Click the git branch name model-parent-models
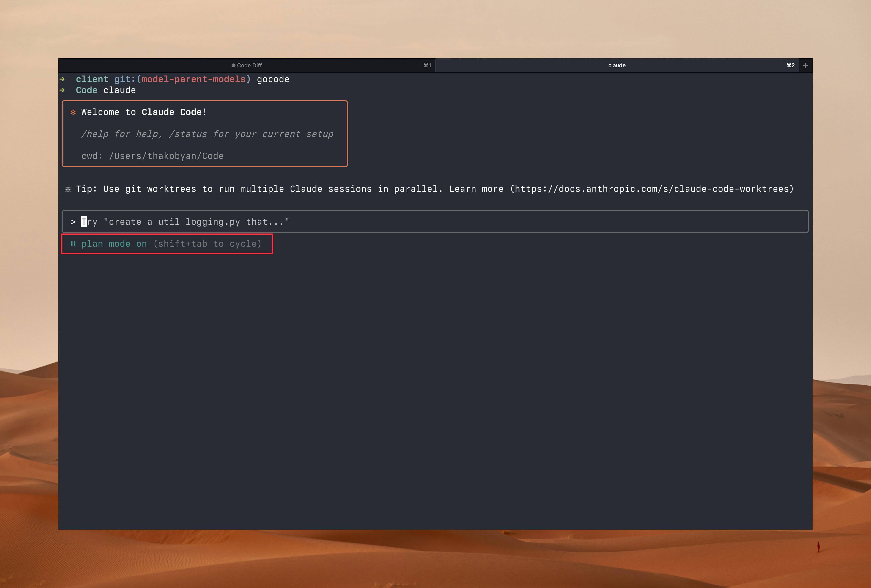The image size is (871, 588). click(x=193, y=79)
